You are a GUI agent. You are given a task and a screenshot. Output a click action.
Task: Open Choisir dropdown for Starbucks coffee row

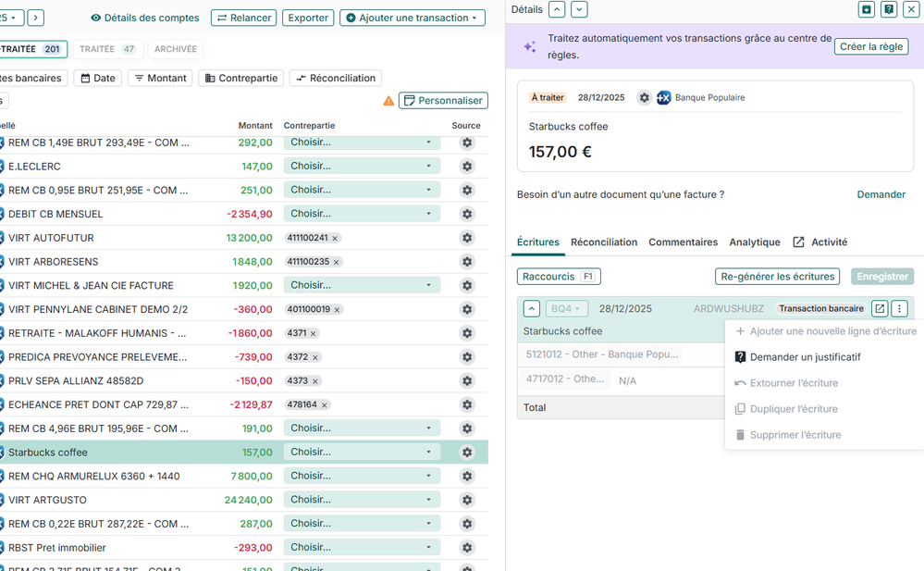362,453
